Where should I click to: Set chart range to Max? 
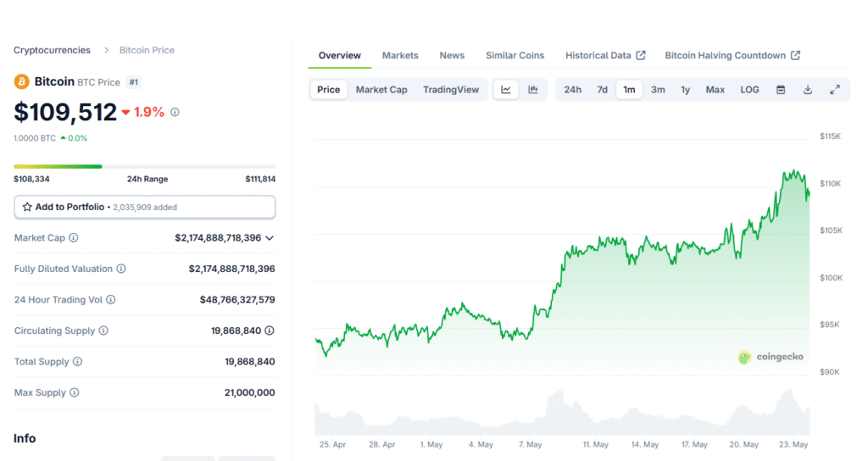pyautogui.click(x=715, y=90)
